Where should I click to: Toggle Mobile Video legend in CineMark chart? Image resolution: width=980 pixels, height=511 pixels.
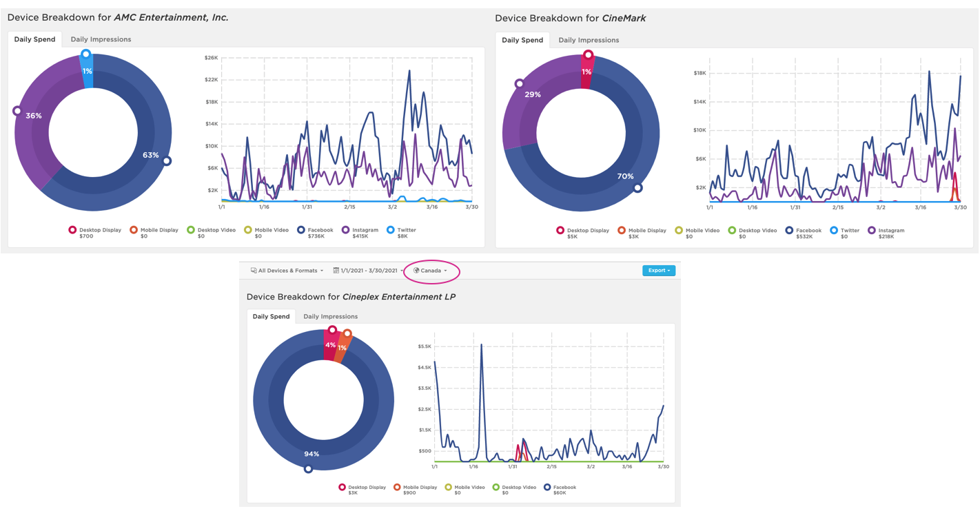(697, 233)
